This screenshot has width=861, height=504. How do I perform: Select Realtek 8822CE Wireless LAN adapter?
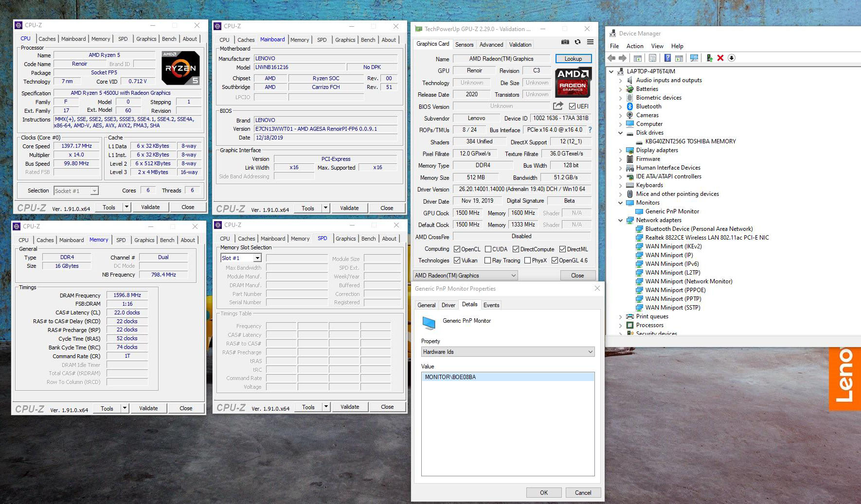(707, 238)
